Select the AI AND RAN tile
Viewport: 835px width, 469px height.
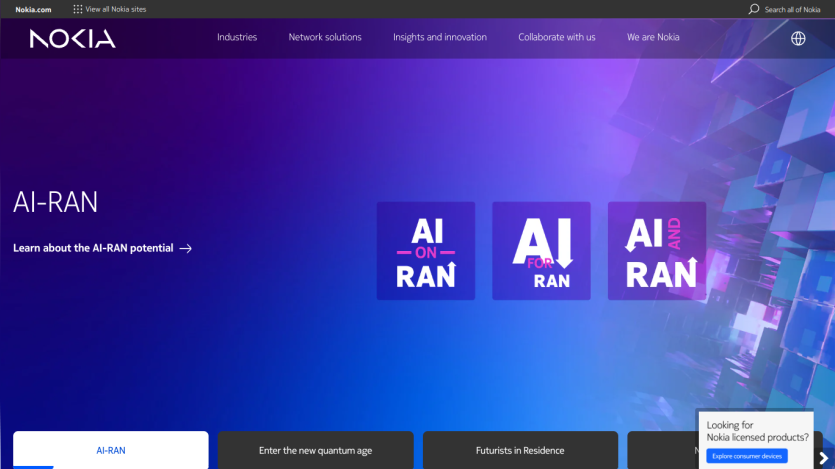pyautogui.click(x=657, y=251)
